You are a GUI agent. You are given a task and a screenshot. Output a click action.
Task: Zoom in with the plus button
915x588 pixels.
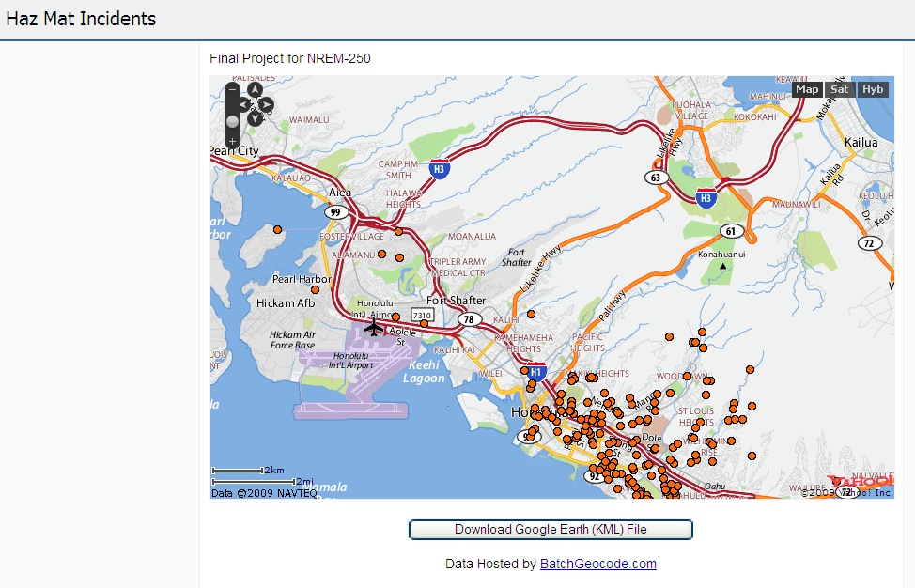[232, 141]
